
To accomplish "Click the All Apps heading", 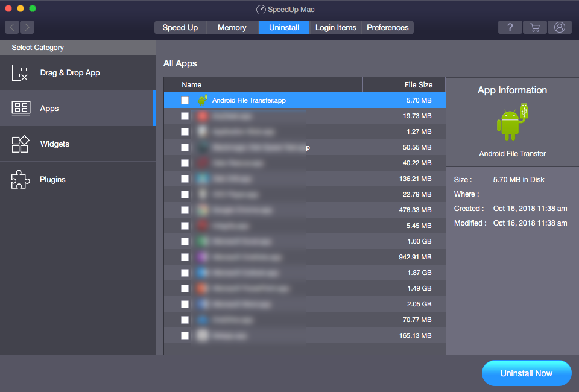I will pos(180,63).
